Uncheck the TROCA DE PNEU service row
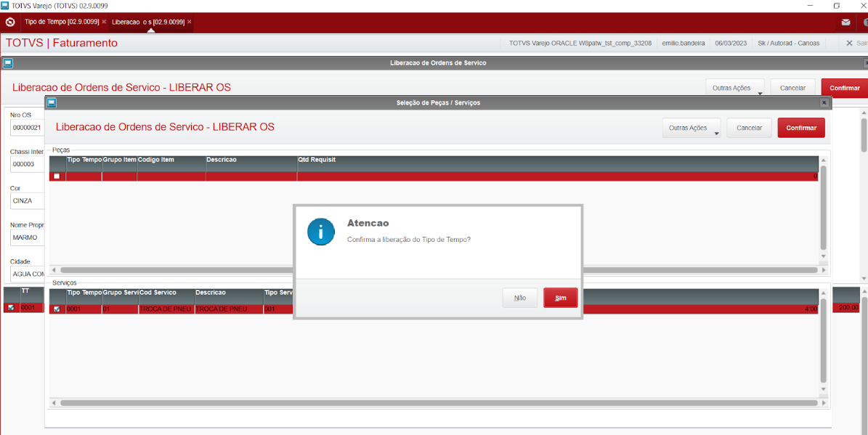Viewport: 868px width, 435px height. click(57, 309)
